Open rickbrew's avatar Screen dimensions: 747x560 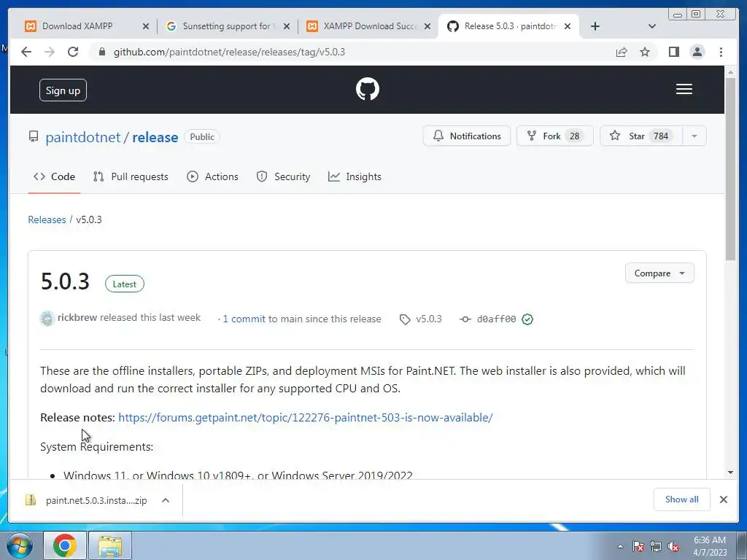(47, 318)
